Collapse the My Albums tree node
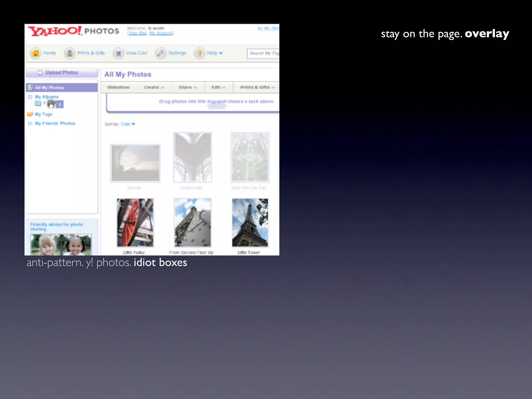 [x=30, y=97]
